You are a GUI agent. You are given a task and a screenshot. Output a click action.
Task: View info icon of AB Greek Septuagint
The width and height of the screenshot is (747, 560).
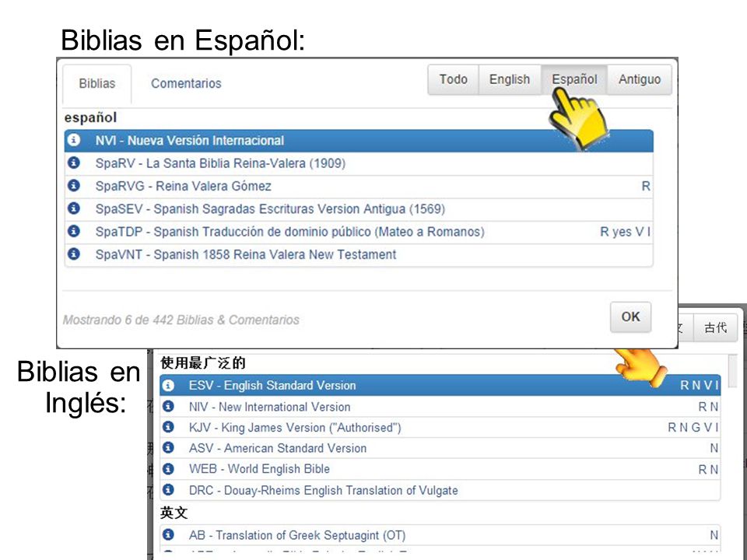click(168, 535)
